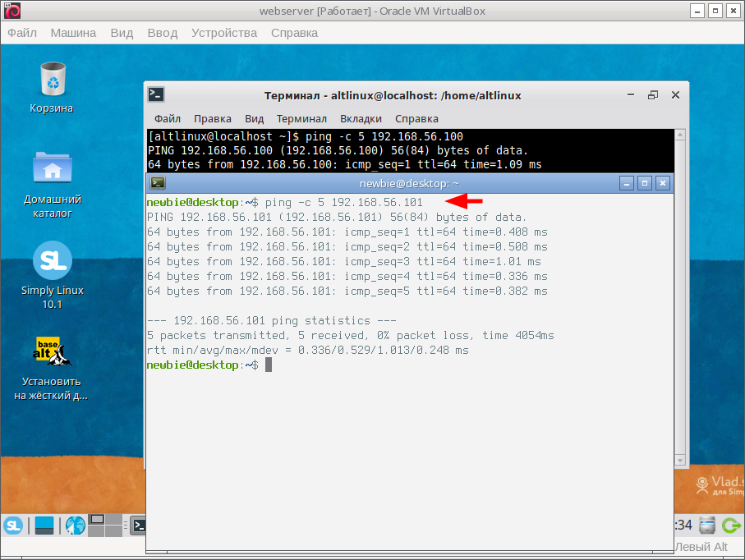Maximize the VirtualBox webserver window

(715, 11)
